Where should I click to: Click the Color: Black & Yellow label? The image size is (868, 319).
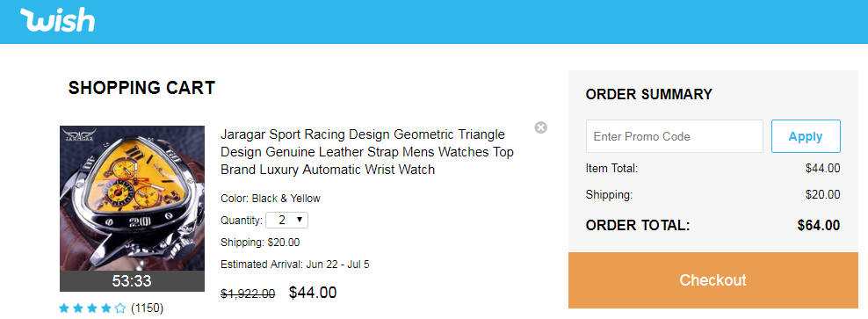click(270, 199)
